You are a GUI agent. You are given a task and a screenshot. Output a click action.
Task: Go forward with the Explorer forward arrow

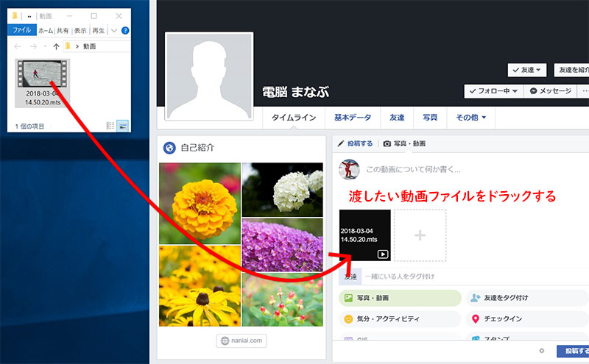(33, 46)
